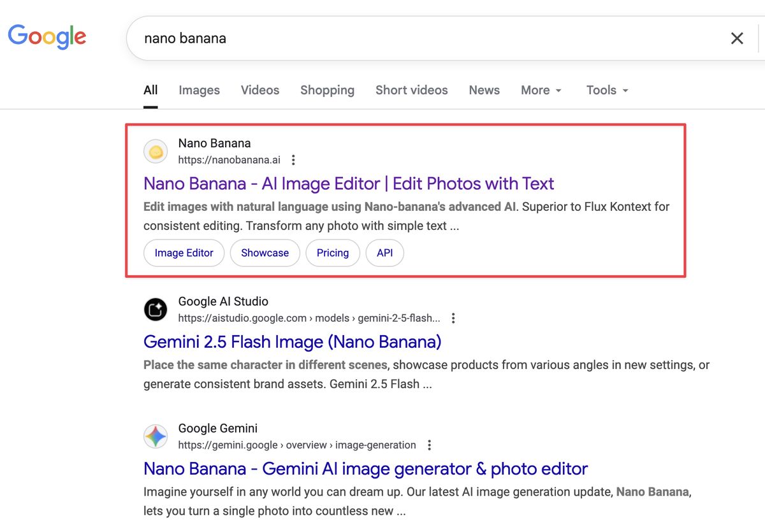
Task: Click the Image Editor sitelink chip
Action: tap(184, 253)
